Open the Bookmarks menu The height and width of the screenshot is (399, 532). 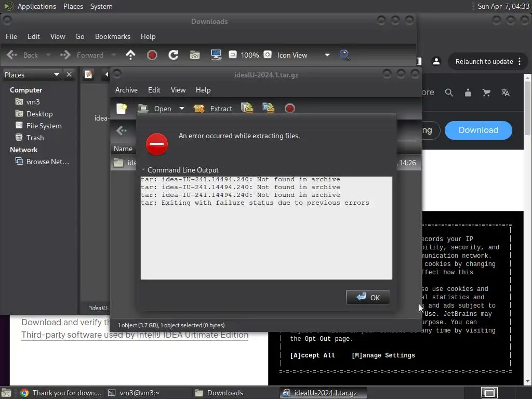[113, 36]
